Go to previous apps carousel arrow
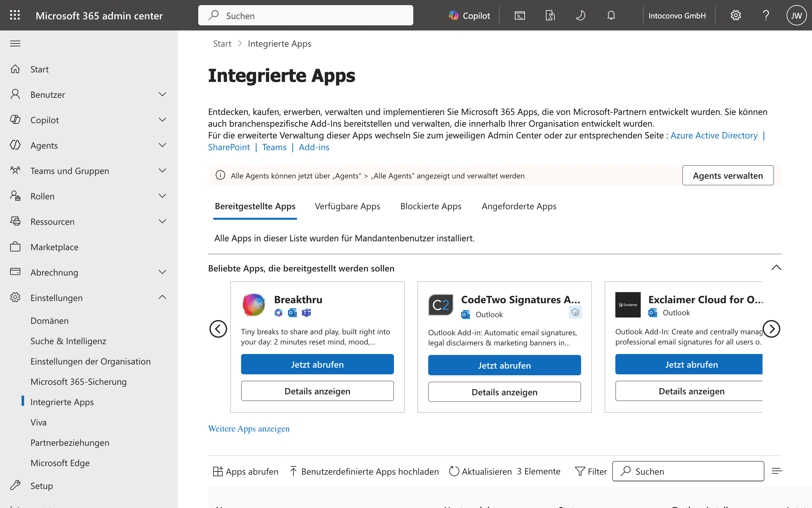Image resolution: width=812 pixels, height=508 pixels. [218, 329]
